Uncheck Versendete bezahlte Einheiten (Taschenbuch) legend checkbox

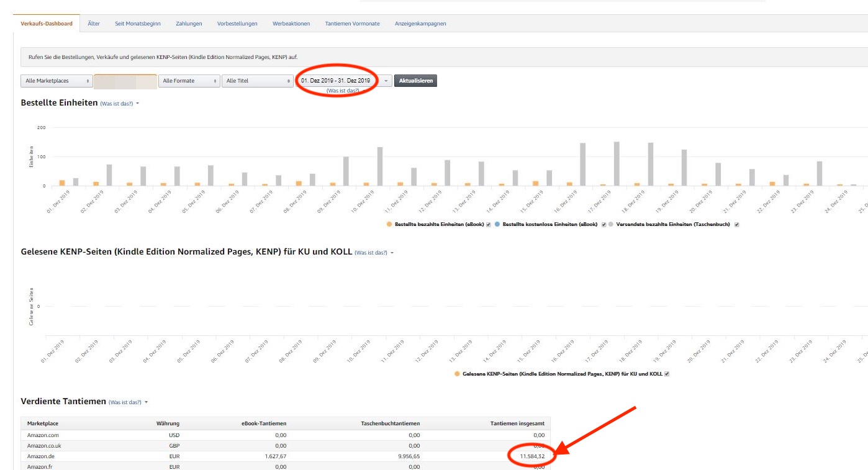point(736,224)
